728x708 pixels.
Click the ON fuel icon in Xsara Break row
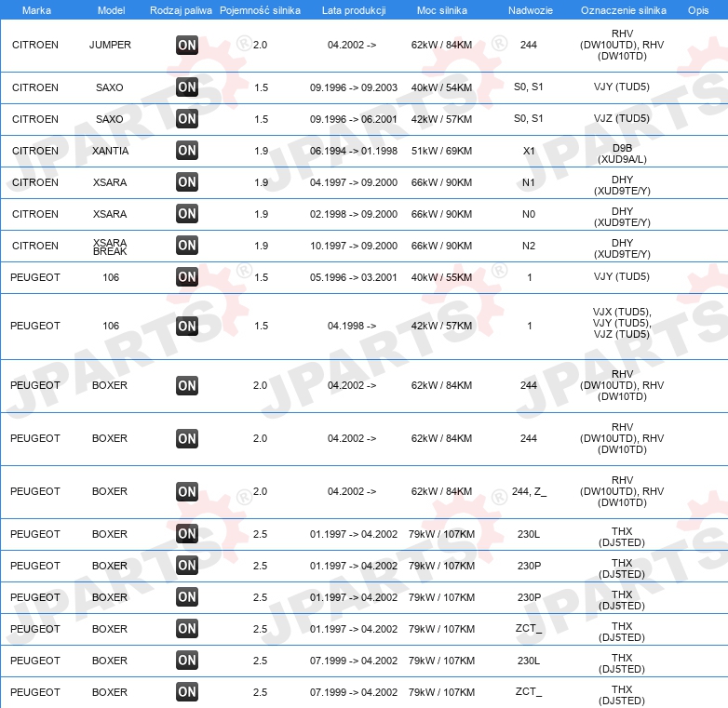coord(187,245)
